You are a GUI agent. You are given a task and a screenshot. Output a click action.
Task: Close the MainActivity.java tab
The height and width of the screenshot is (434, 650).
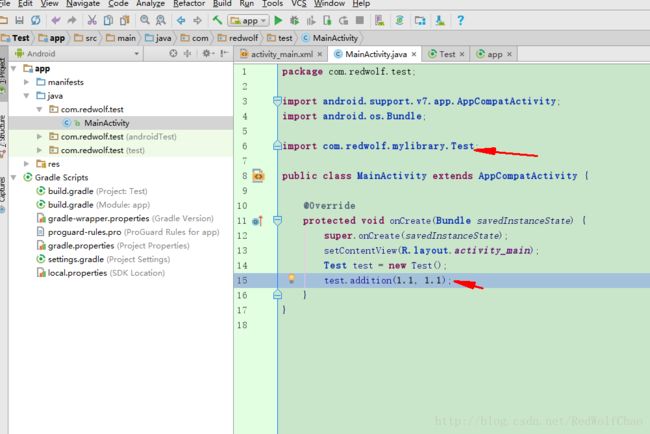414,54
